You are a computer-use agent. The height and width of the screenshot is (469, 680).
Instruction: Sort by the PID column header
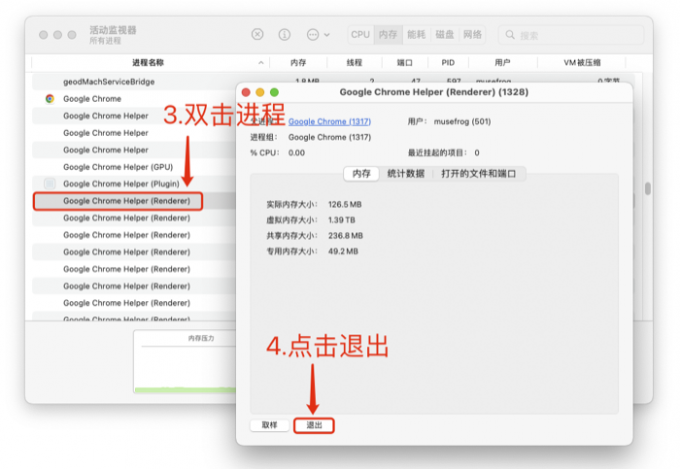pos(448,62)
